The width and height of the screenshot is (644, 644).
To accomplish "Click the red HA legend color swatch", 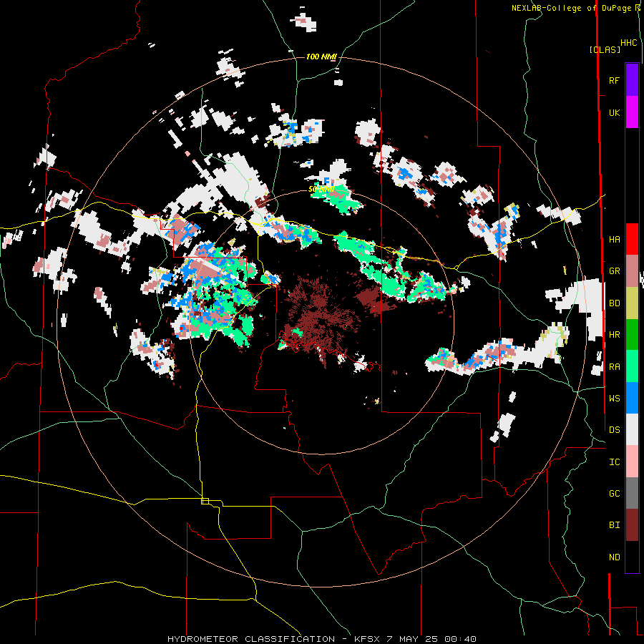I will point(632,239).
